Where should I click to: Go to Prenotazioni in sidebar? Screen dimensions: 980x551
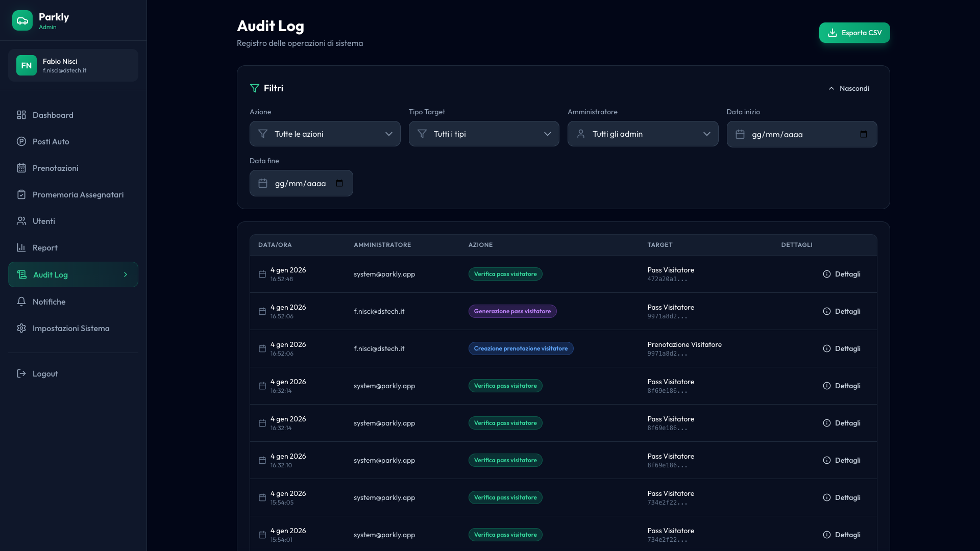pos(55,168)
